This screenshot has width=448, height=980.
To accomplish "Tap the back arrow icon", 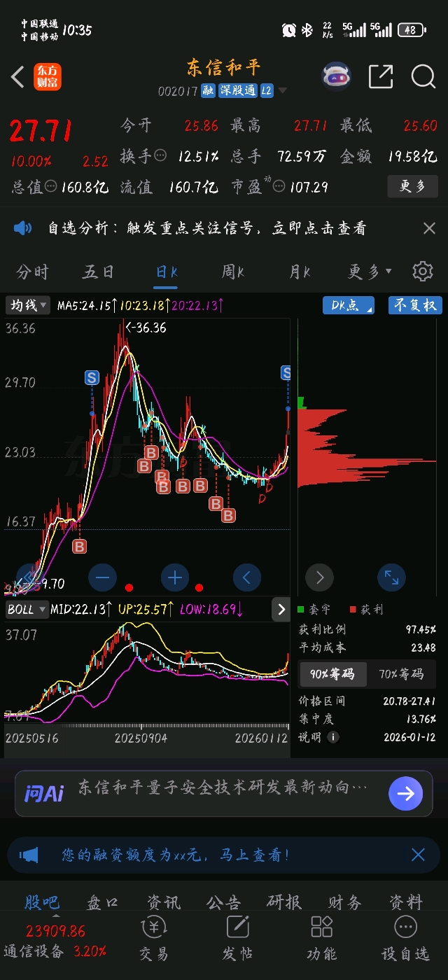I will tap(18, 76).
